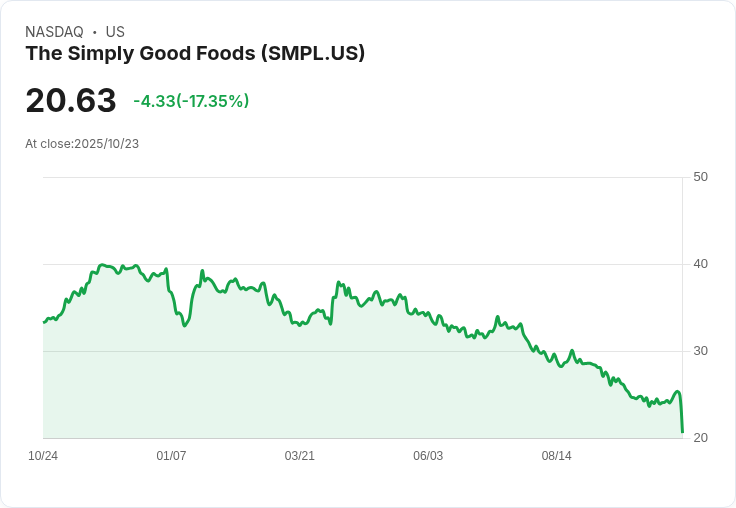
Task: Select the 01/07 date on x-axis
Action: (x=171, y=456)
